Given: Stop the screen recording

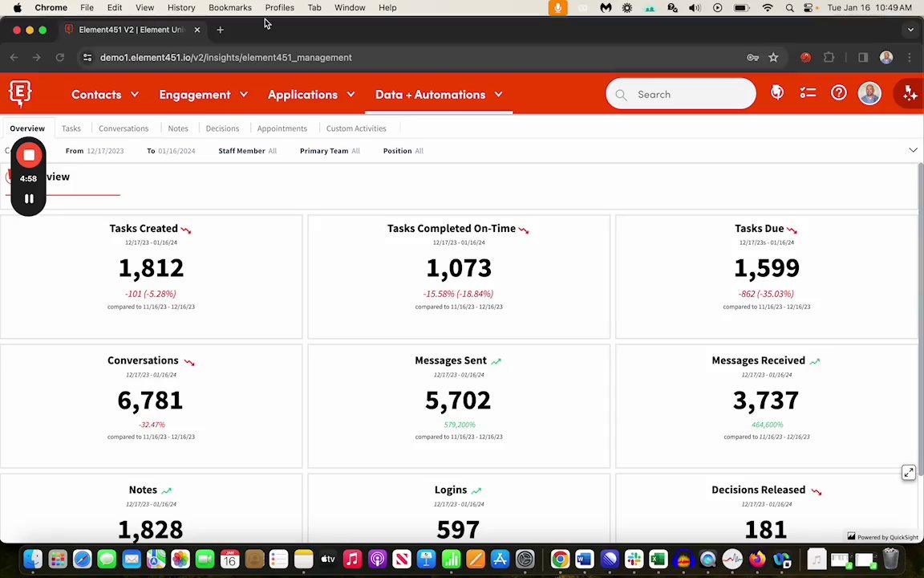Looking at the screenshot, I should click(x=29, y=155).
